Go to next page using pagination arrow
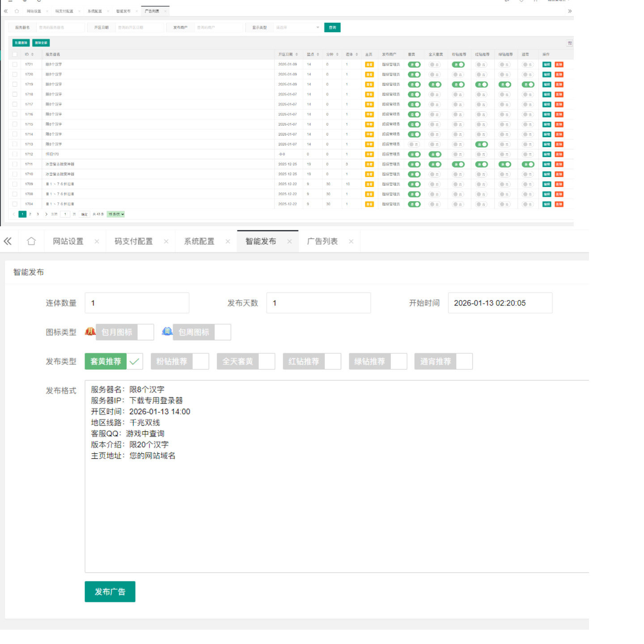 [x=46, y=214]
